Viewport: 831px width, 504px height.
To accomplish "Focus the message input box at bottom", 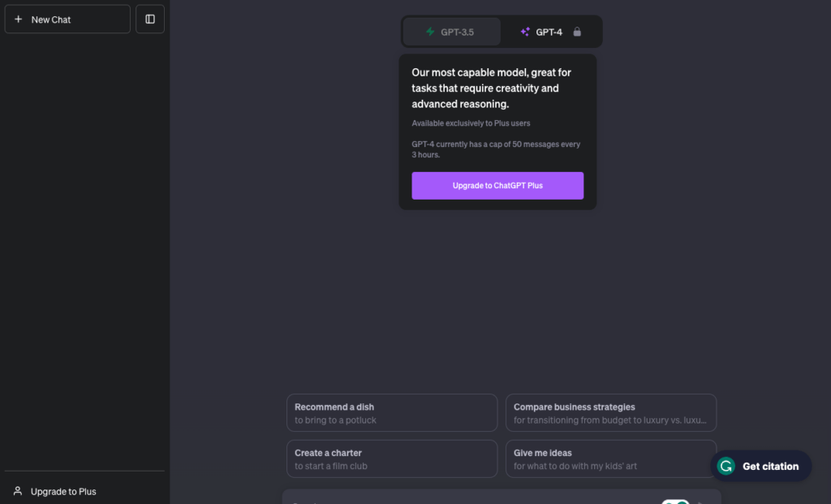I will 502,498.
